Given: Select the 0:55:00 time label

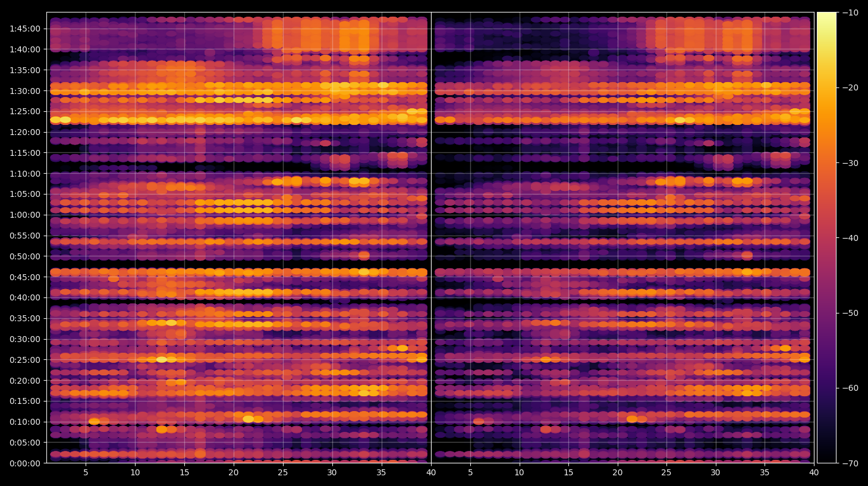Looking at the screenshot, I should point(25,236).
